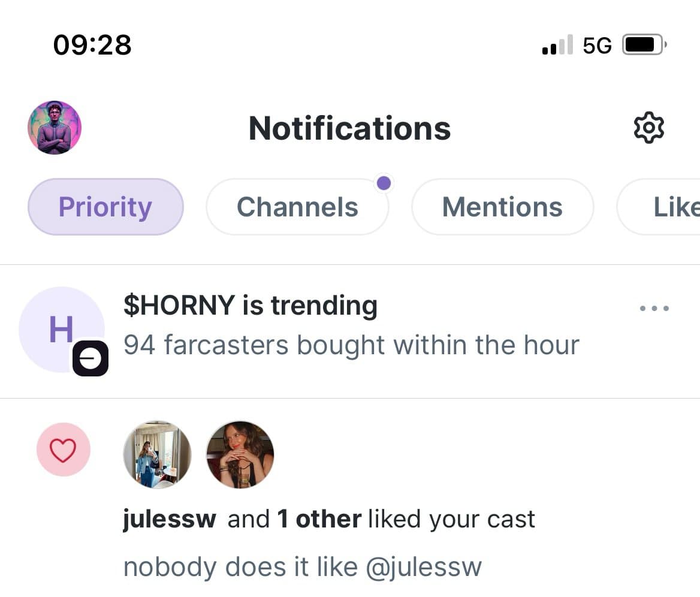Open julessw's profile picture

click(x=157, y=454)
